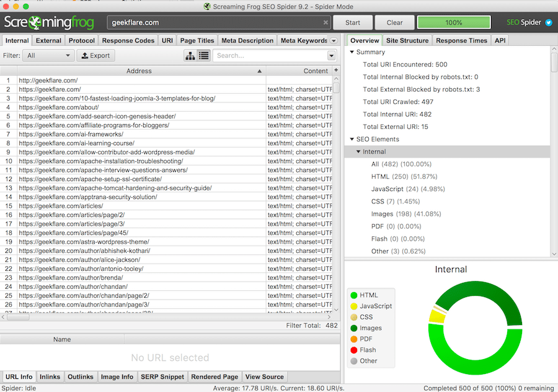Image resolution: width=558 pixels, height=392 pixels.
Task: Switch to the Image Info tab
Action: (x=117, y=376)
